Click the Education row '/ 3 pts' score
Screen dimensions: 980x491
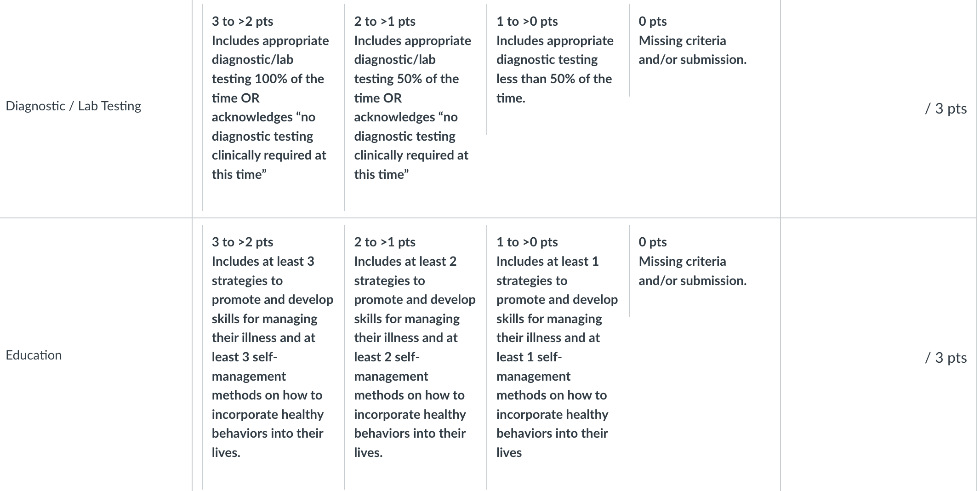coord(946,358)
